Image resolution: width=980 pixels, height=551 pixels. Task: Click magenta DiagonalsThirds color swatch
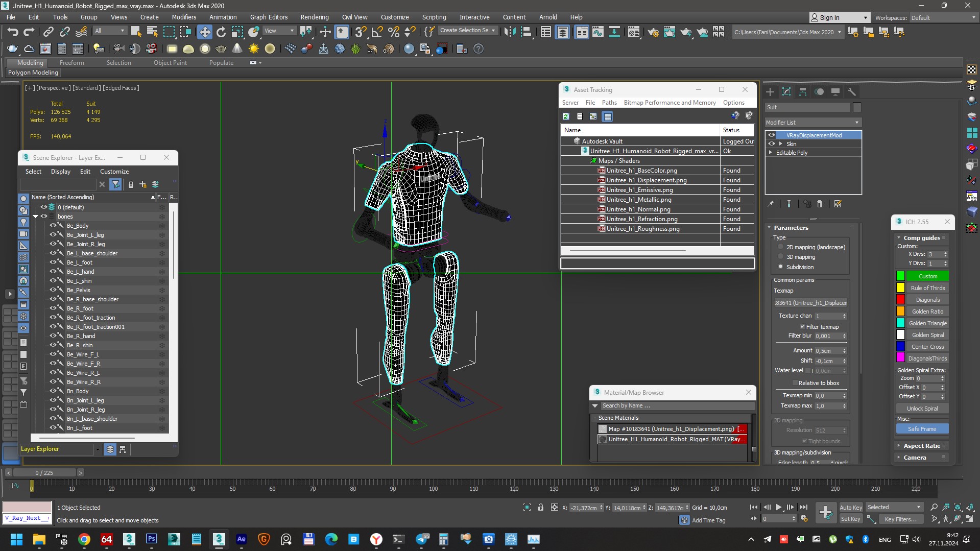(900, 358)
